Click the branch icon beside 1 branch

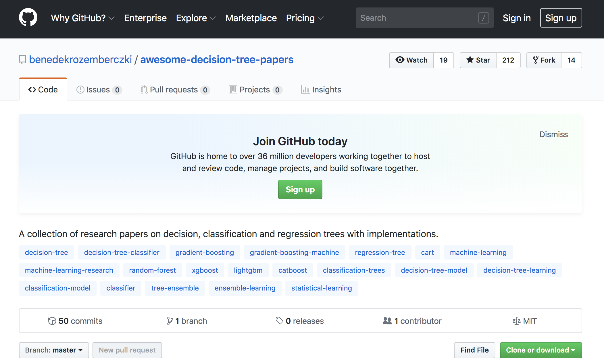pyautogui.click(x=170, y=321)
